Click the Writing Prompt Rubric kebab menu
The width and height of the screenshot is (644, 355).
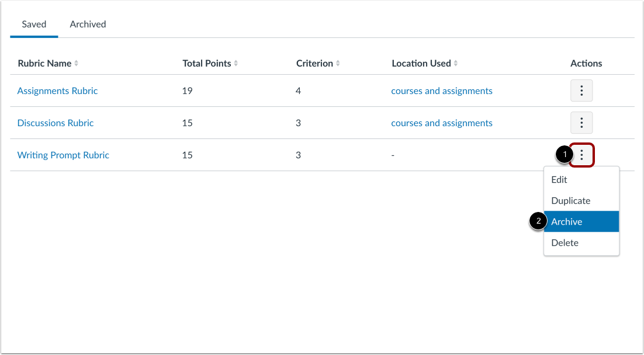point(581,155)
